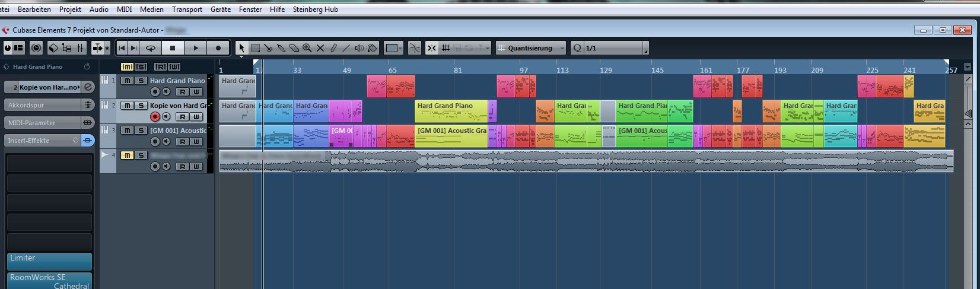Click the Record transport button
This screenshot has height=289, width=980.
point(218,48)
